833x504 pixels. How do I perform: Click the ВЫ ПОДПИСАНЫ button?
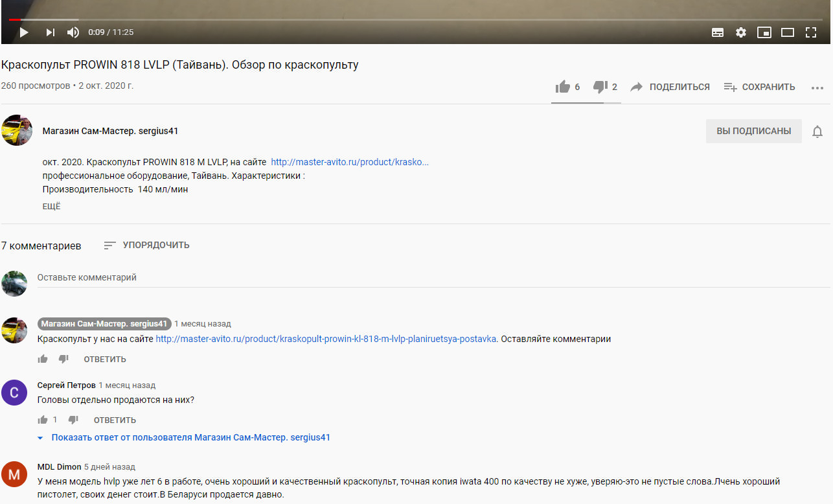(754, 131)
